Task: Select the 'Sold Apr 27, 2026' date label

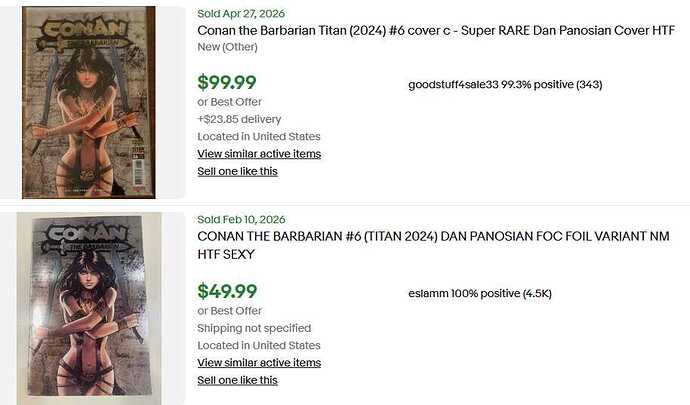Action: 241,14
